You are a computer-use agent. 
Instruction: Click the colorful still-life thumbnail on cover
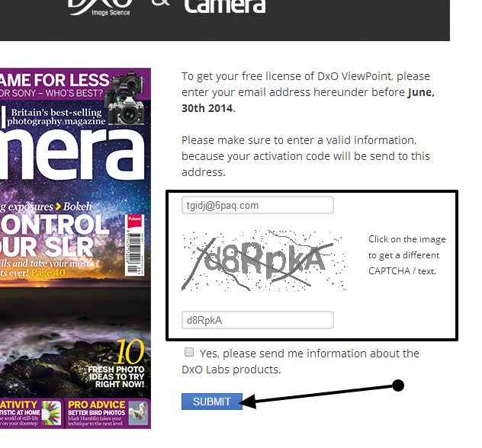coord(51,413)
